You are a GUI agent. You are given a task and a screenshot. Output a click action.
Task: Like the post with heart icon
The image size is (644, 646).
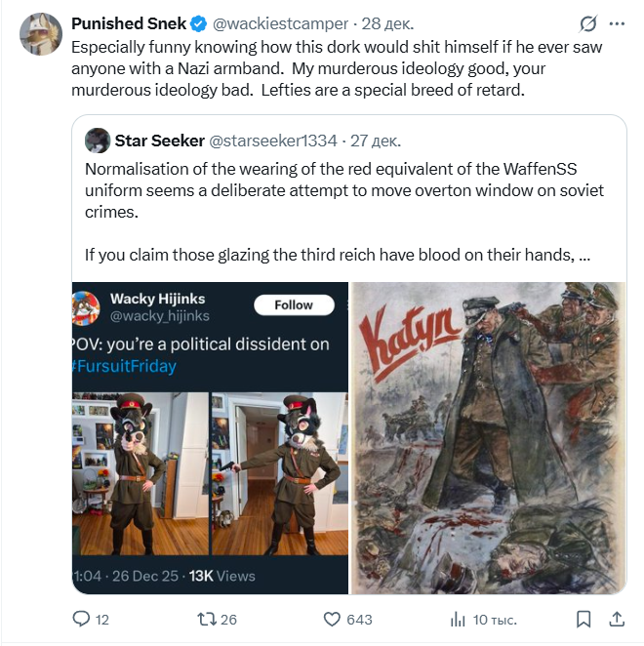click(332, 619)
